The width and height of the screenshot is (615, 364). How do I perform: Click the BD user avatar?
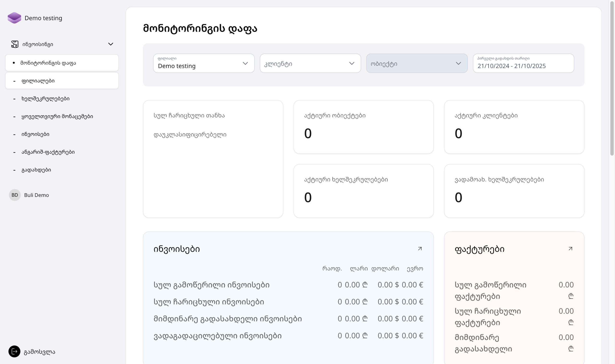click(15, 195)
